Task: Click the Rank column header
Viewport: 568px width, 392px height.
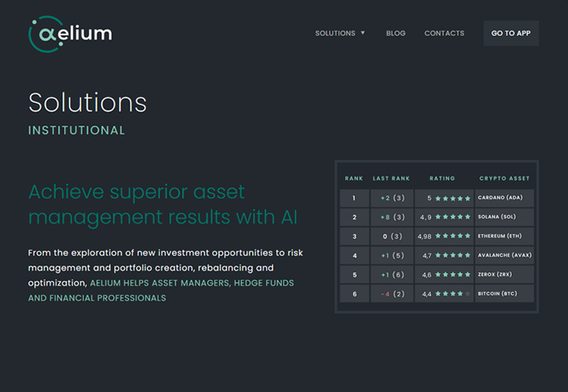Action: tap(354, 178)
